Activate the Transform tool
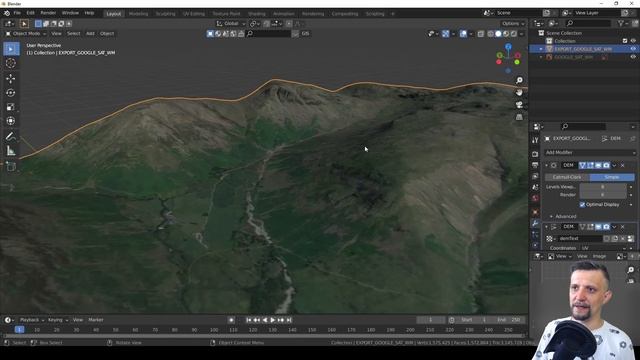 (11, 121)
